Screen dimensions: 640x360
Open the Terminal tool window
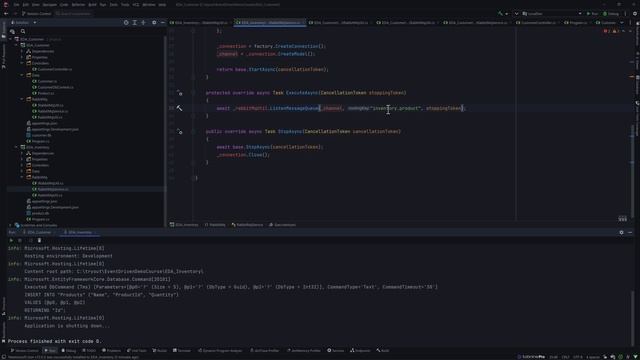coord(182,351)
